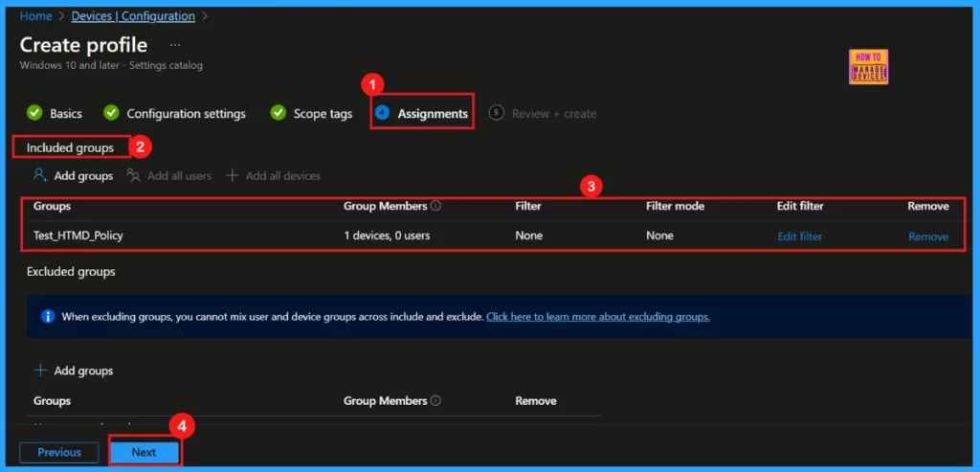980x472 pixels.
Task: Click Add all users
Action: 179,176
